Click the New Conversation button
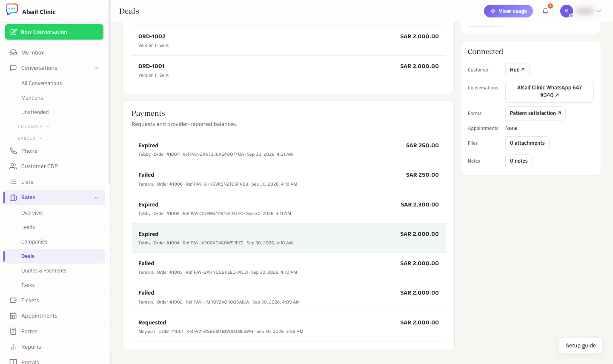Image resolution: width=613 pixels, height=364 pixels. tap(54, 32)
